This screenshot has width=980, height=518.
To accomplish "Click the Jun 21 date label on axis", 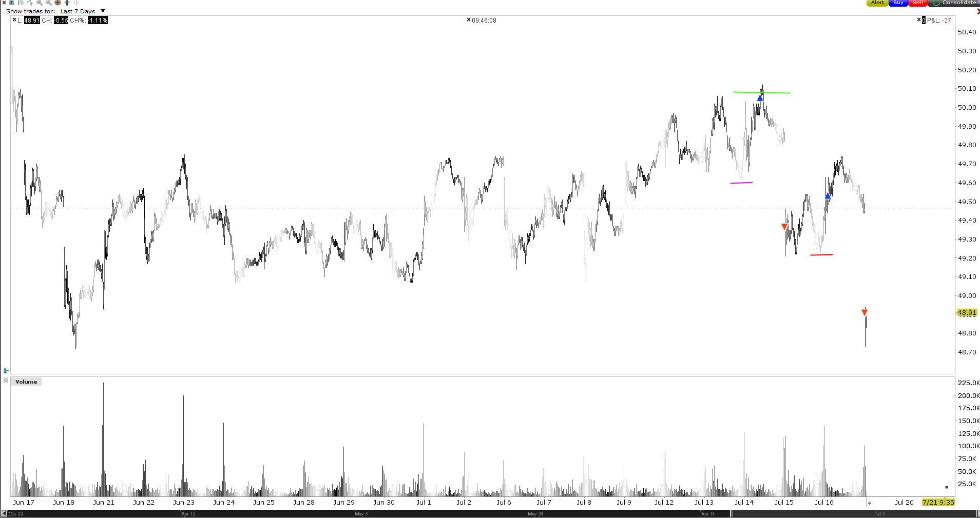I will (104, 503).
